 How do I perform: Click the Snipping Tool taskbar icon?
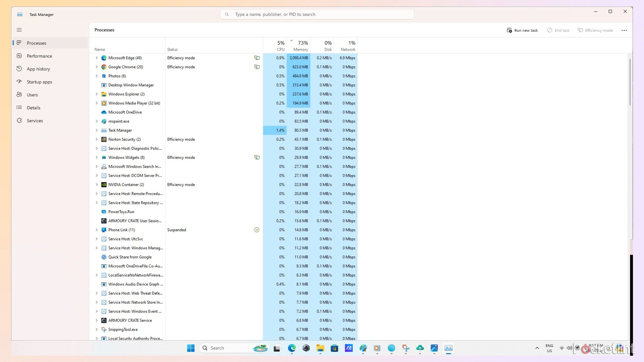click(406, 348)
